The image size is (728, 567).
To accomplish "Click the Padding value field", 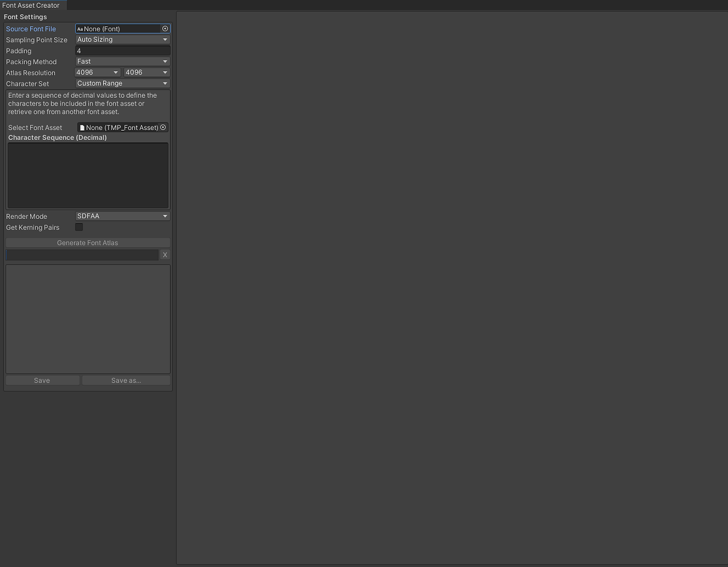I will [122, 50].
